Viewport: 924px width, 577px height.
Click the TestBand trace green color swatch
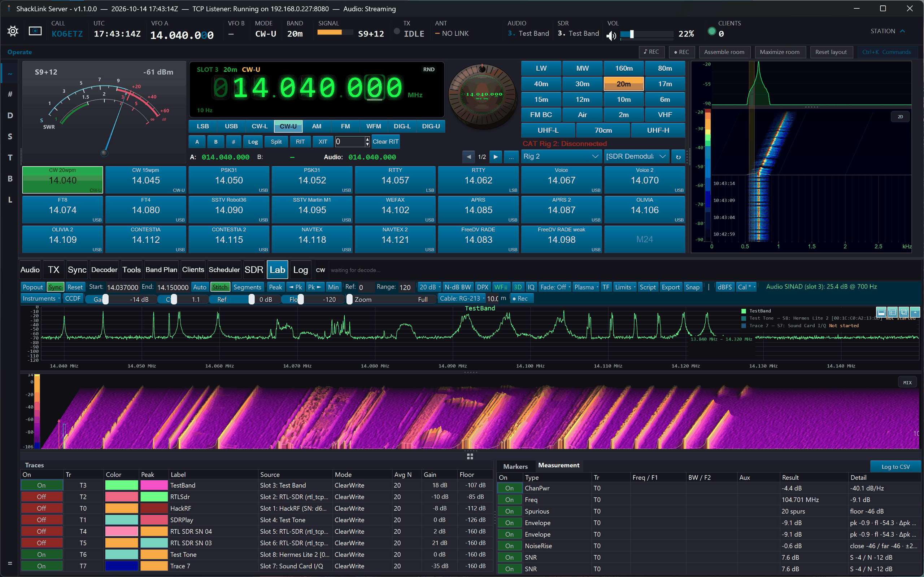(121, 485)
